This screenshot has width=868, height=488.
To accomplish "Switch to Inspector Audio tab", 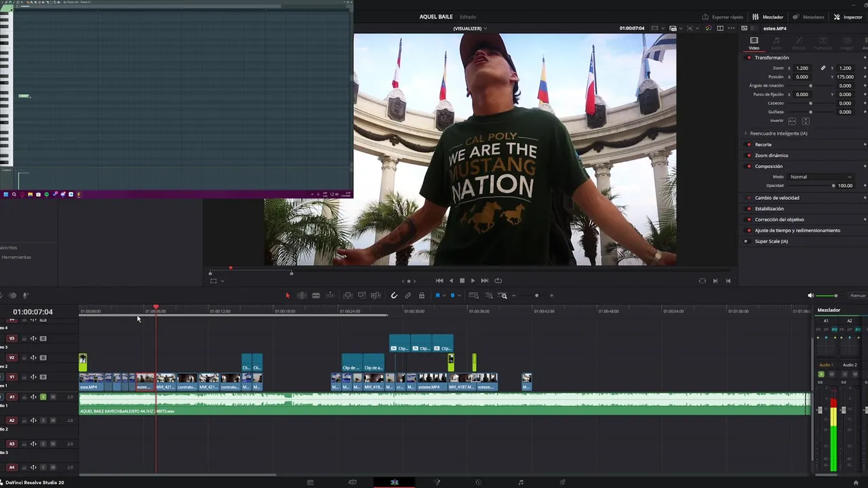I will [x=776, y=43].
